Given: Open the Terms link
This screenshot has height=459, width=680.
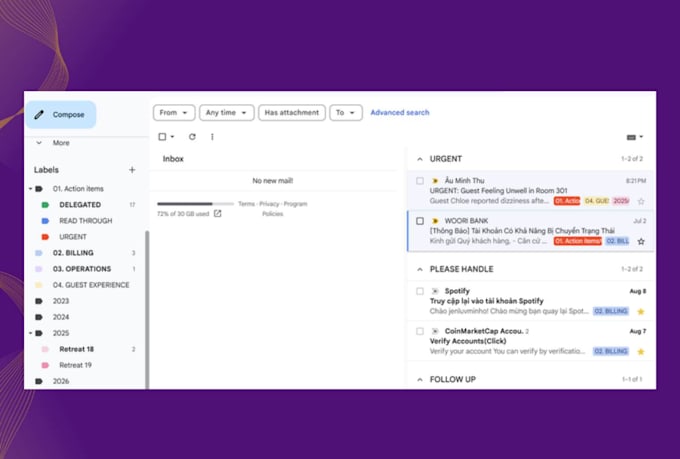Looking at the screenshot, I should pos(246,204).
